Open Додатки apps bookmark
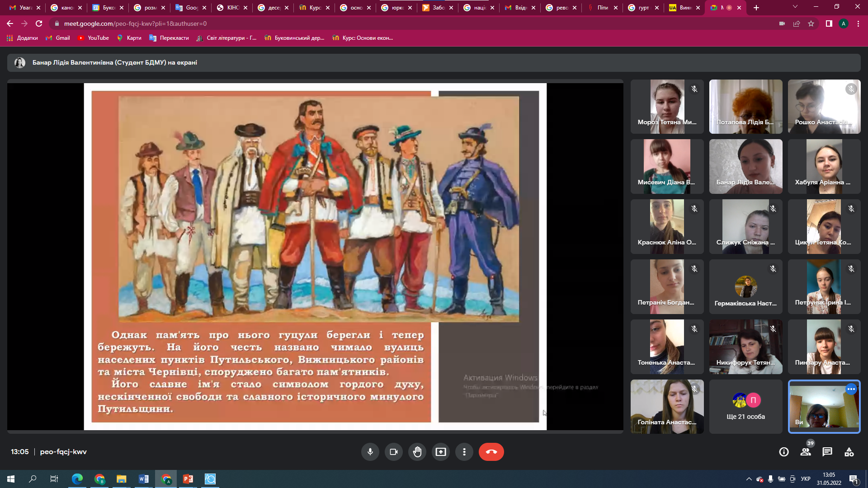The image size is (868, 488). [x=22, y=38]
